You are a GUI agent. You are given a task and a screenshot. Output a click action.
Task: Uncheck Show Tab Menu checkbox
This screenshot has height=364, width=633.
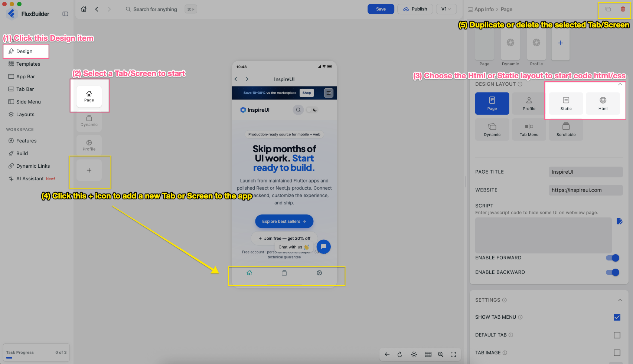point(617,317)
